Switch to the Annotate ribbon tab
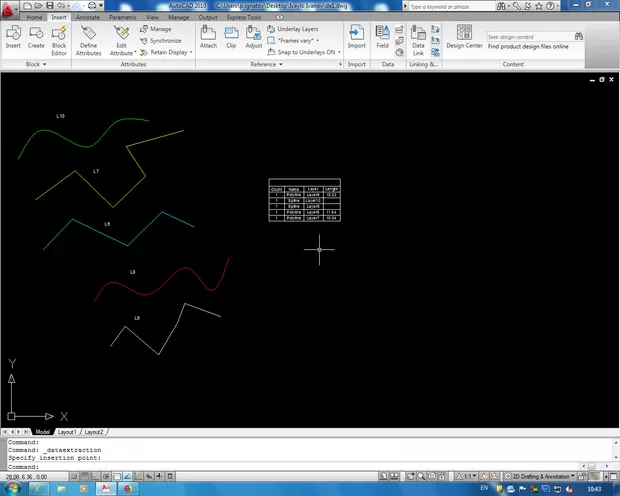The height and width of the screenshot is (496, 620). point(87,17)
